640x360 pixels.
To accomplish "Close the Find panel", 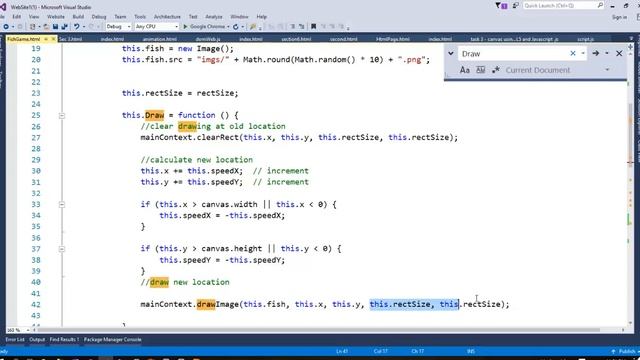I will coord(619,53).
